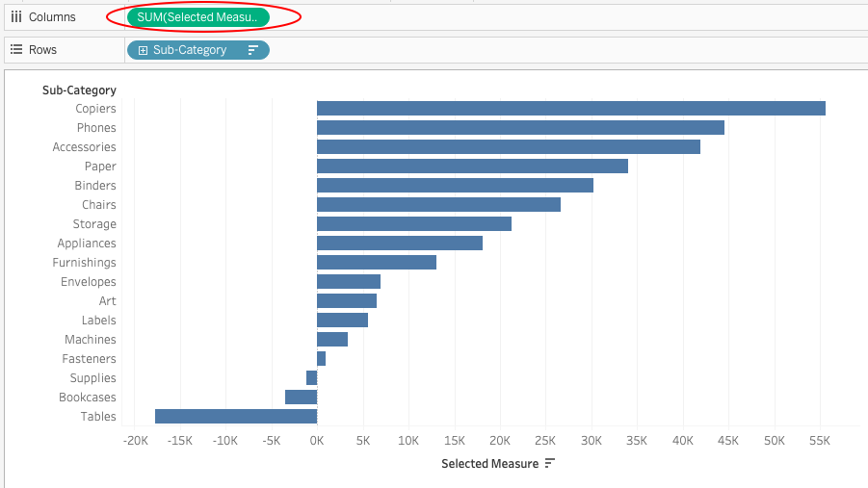Click the Copiers bar in the chart
868x488 pixels.
[x=571, y=109]
